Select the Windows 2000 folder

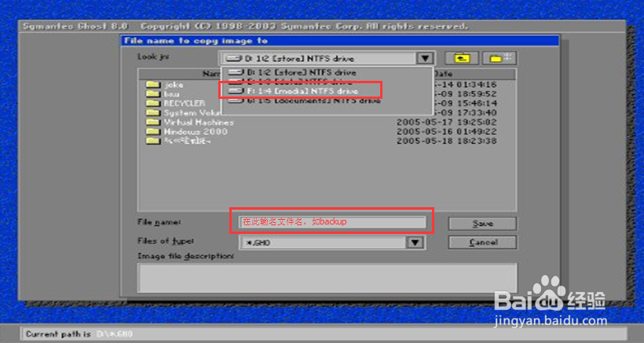pos(186,132)
